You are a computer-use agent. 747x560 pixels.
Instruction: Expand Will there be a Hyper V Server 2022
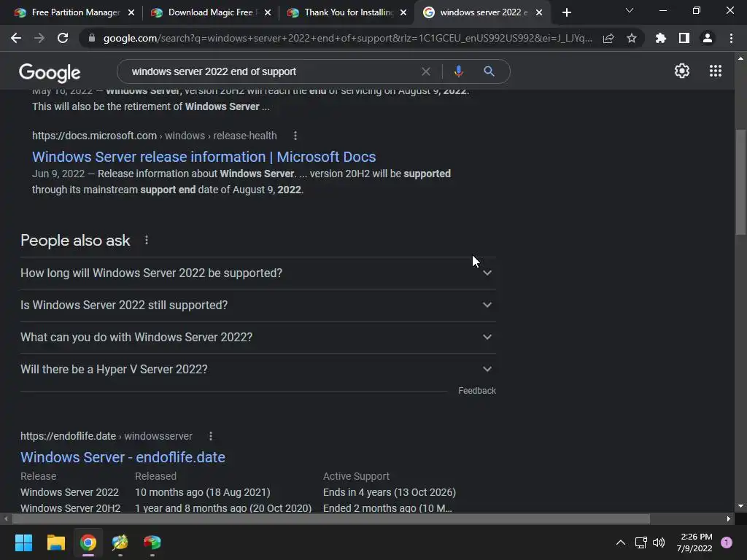pyautogui.click(x=258, y=369)
